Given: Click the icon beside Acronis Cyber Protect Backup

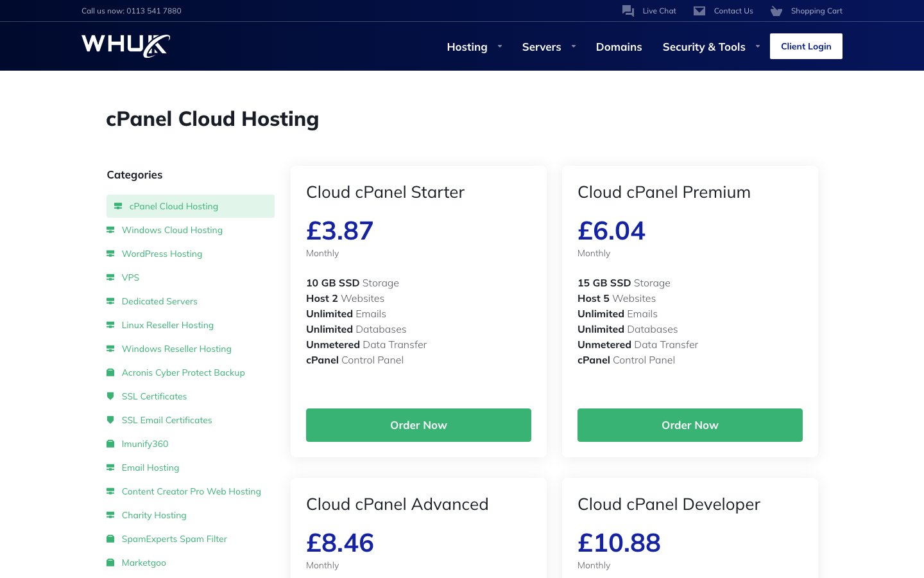Looking at the screenshot, I should (x=110, y=372).
